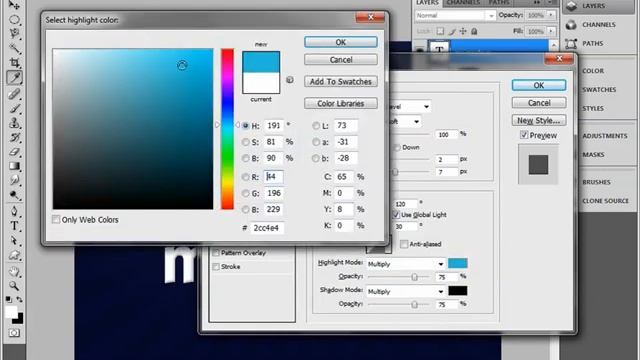Reset default foreground and background colors
Viewport: 640px width, 360px height.
point(9,299)
